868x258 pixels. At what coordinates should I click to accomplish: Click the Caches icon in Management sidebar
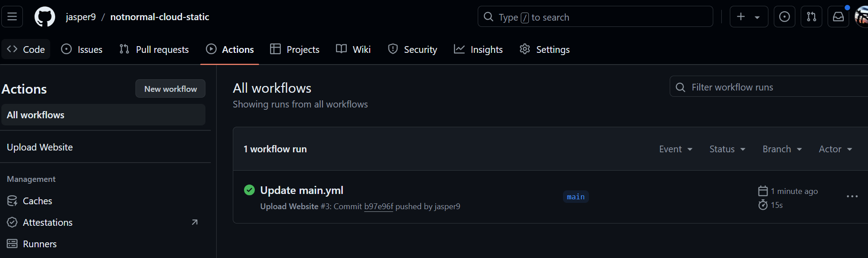pyautogui.click(x=12, y=201)
